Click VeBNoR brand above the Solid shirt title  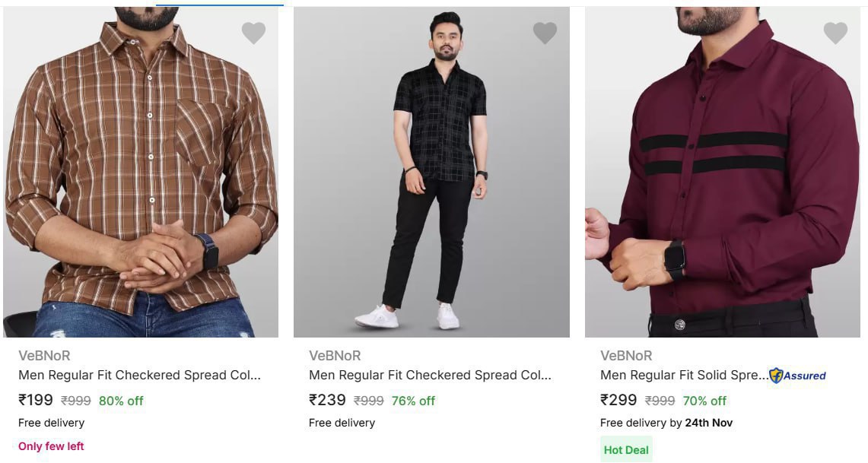[x=626, y=355]
